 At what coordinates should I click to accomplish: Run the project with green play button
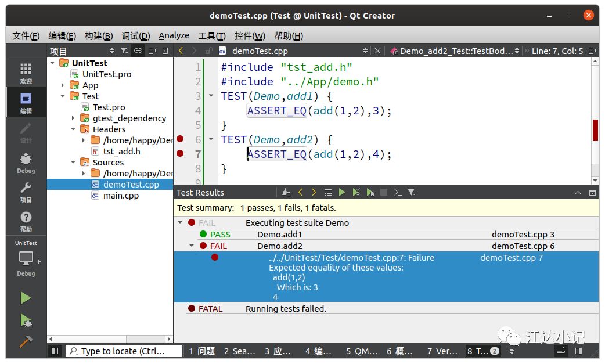[x=26, y=298]
